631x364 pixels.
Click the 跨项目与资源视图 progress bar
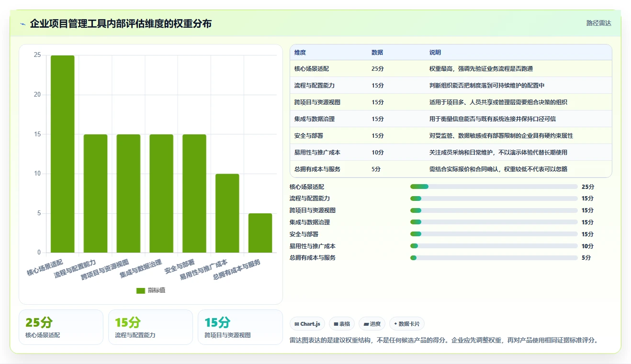pos(494,210)
